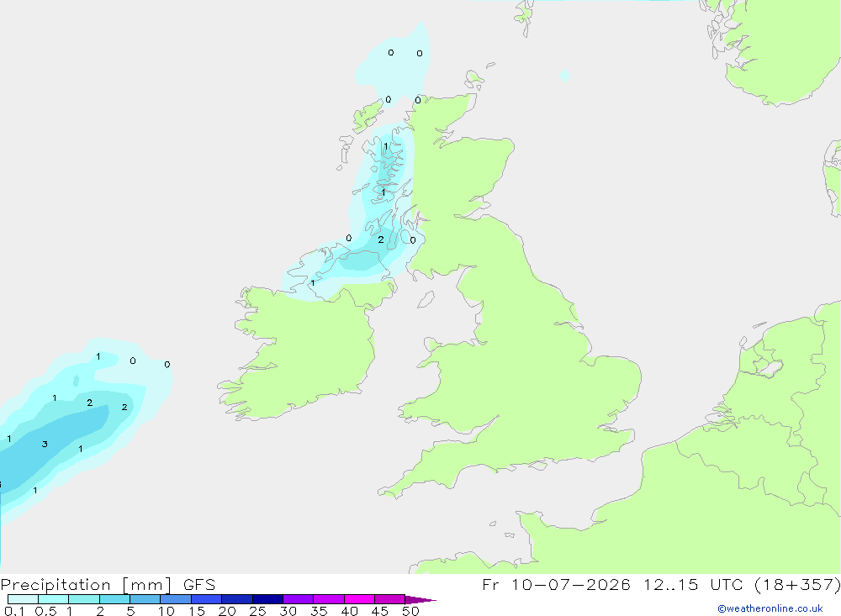
Task: Open the weatheronline.co.uk copyright link
Action: [x=770, y=608]
